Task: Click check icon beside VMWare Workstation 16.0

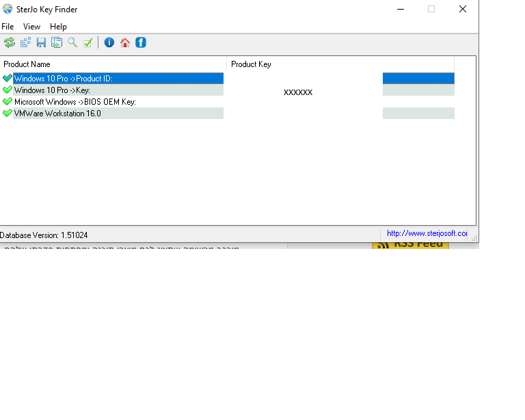Action: (x=7, y=113)
